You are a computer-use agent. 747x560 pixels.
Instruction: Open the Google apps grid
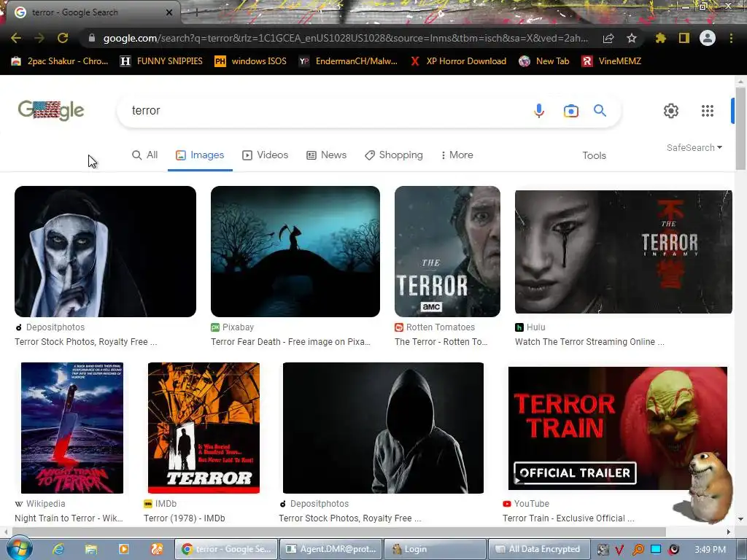click(708, 111)
